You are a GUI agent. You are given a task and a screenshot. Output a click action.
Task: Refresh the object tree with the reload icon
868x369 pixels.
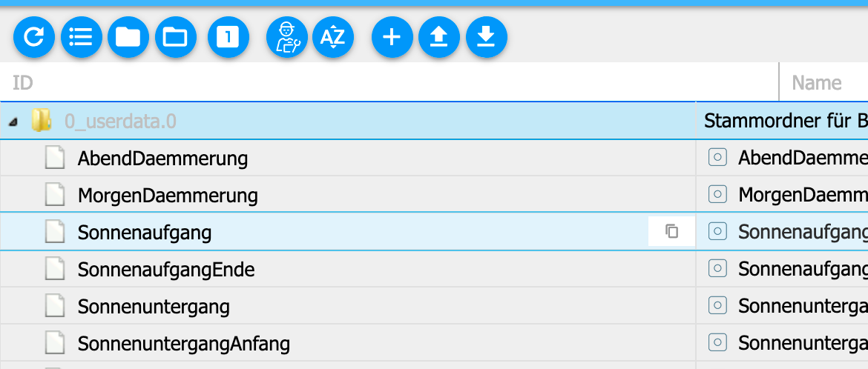pos(34,38)
